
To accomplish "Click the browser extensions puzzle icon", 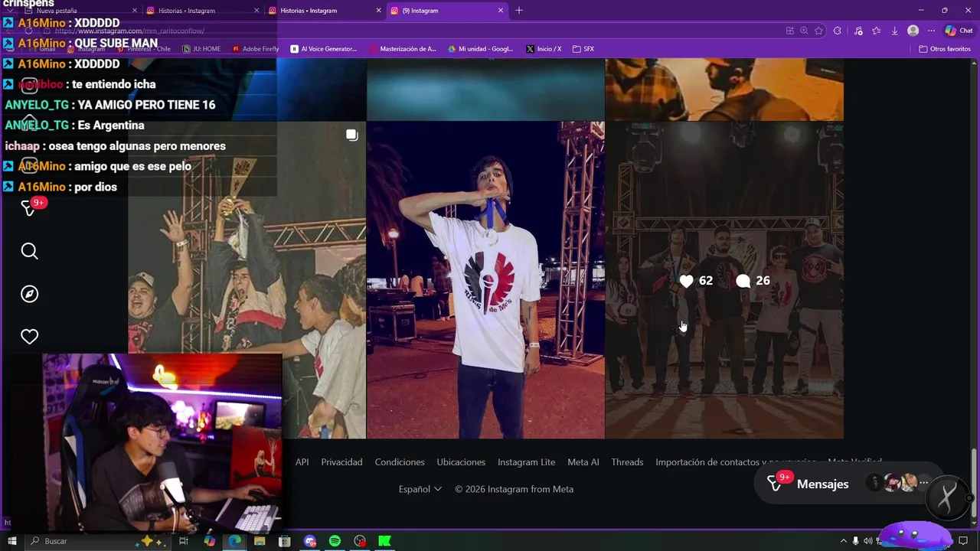I will (x=837, y=31).
